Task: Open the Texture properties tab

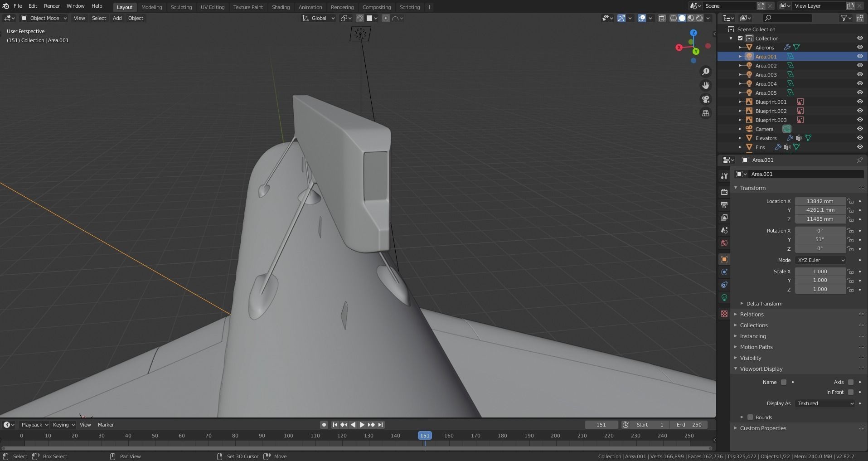Action: coord(724,314)
